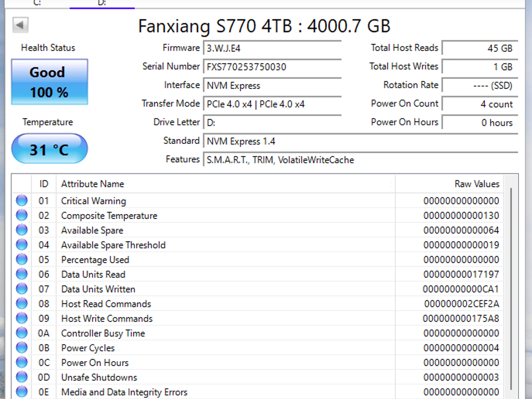Viewport: 532px width, 399px height.
Task: Click the status orb for Data Units Written
Action: tap(22, 289)
